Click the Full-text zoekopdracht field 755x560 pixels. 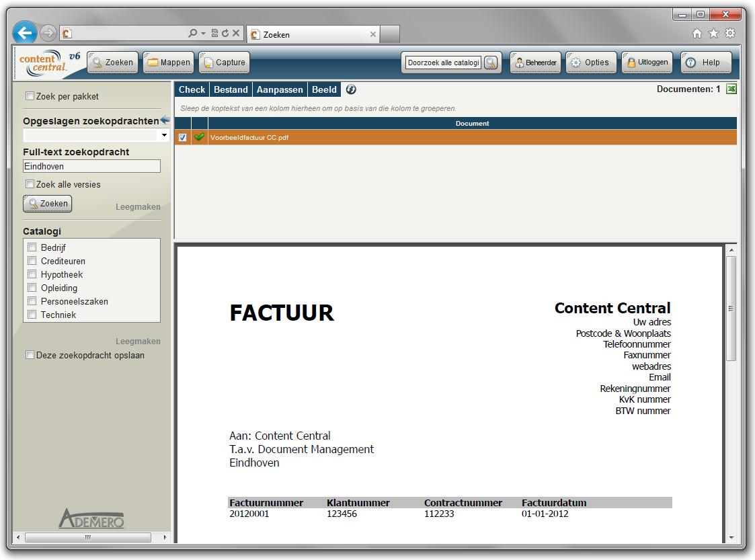(x=91, y=166)
